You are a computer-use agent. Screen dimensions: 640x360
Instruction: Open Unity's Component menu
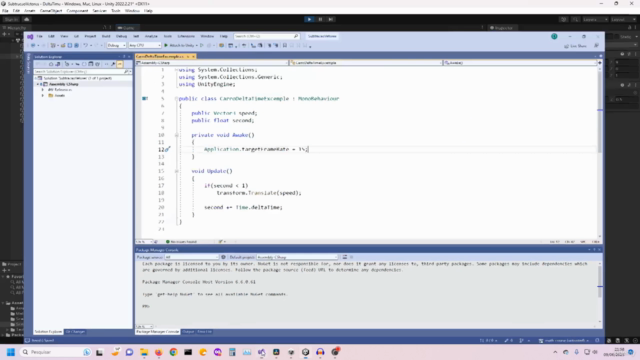coord(77,11)
